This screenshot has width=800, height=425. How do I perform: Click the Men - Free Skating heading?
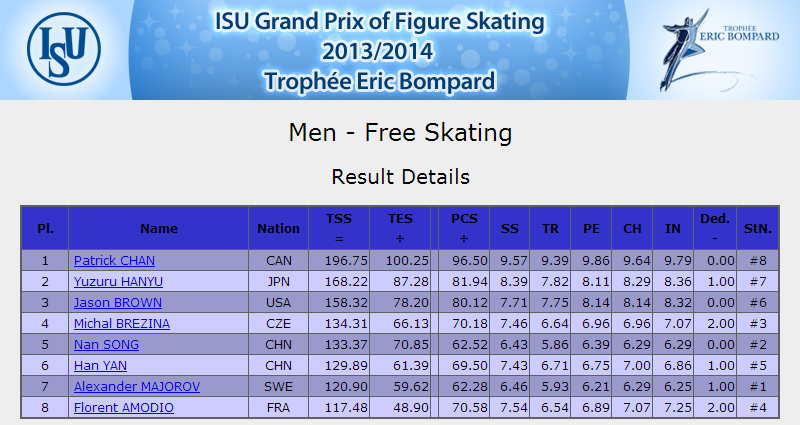pos(400,133)
